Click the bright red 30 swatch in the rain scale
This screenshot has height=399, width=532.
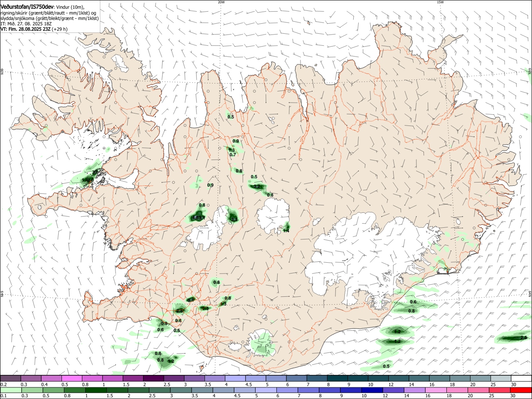(x=521, y=390)
